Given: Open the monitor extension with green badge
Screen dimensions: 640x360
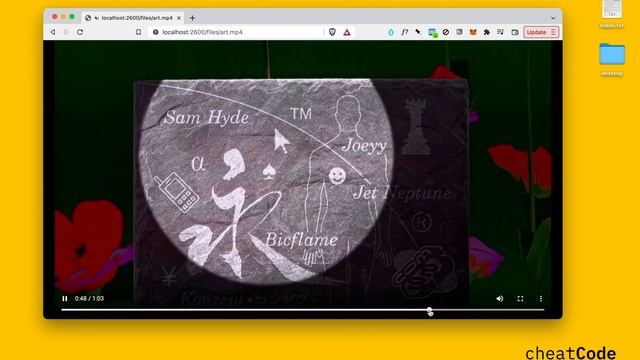Looking at the screenshot, I should point(433,32).
